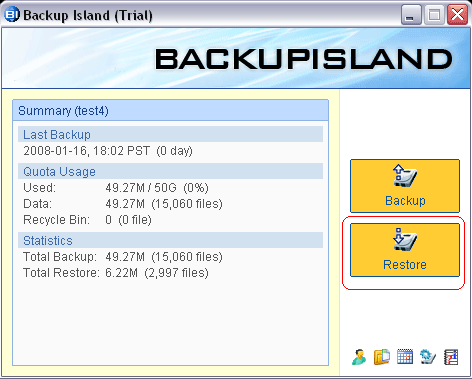This screenshot has height=379, width=472.
Task: Open the user account icon
Action: click(x=359, y=357)
